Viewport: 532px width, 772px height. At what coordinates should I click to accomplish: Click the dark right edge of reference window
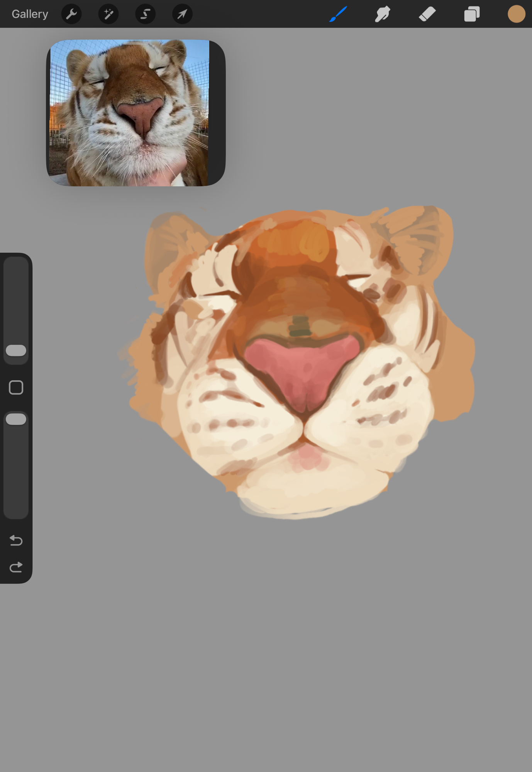pos(217,113)
